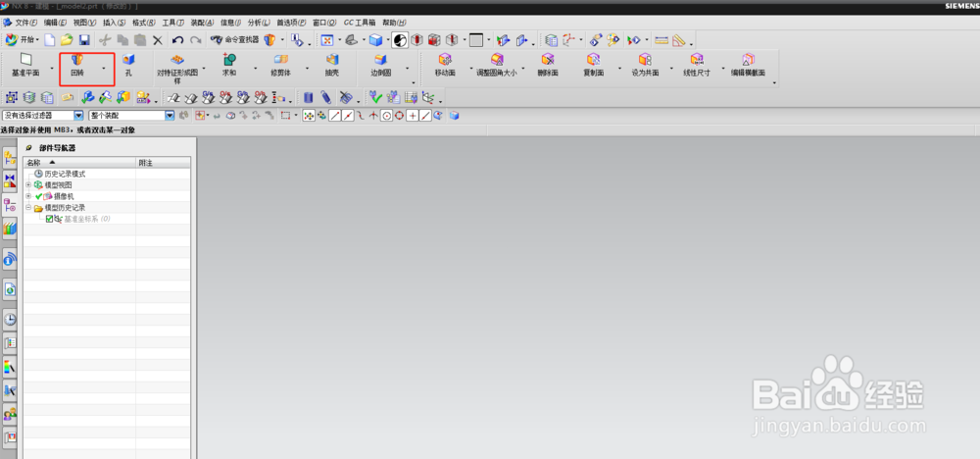
Task: Click the 求和 (Unite) boolean icon
Action: point(229,66)
